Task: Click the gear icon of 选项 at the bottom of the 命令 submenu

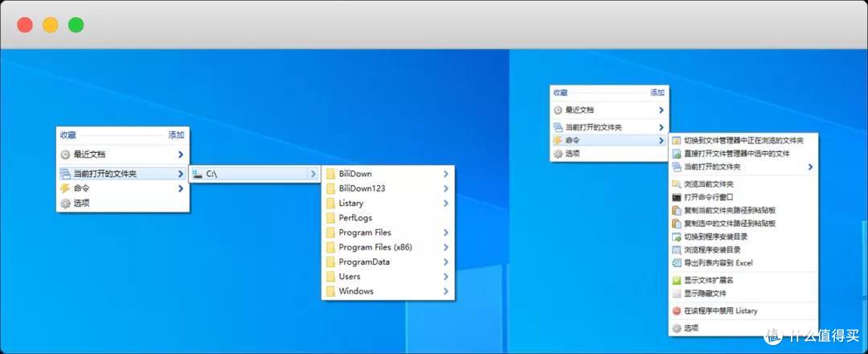Action: (677, 328)
